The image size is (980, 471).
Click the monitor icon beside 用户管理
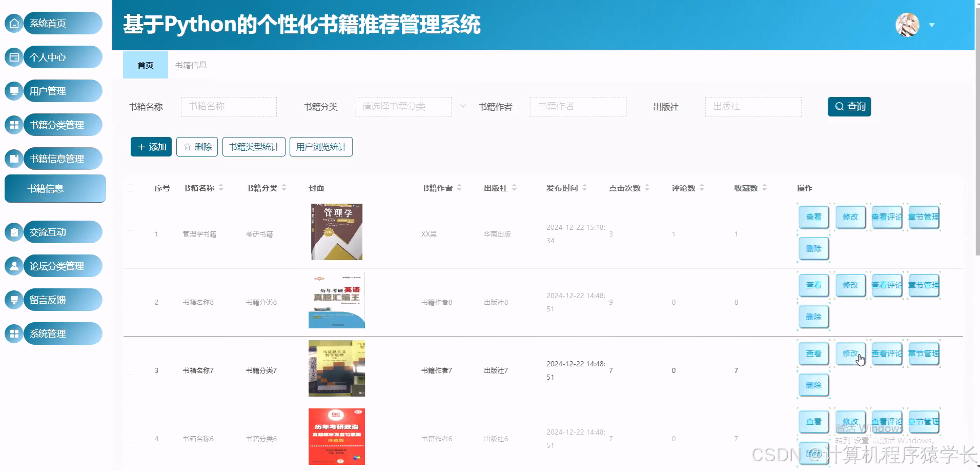point(14,91)
